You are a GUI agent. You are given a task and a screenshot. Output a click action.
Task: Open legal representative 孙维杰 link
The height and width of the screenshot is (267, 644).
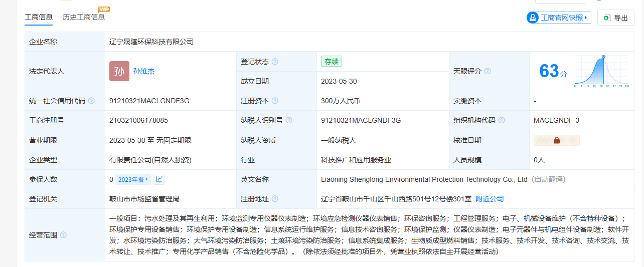[144, 71]
